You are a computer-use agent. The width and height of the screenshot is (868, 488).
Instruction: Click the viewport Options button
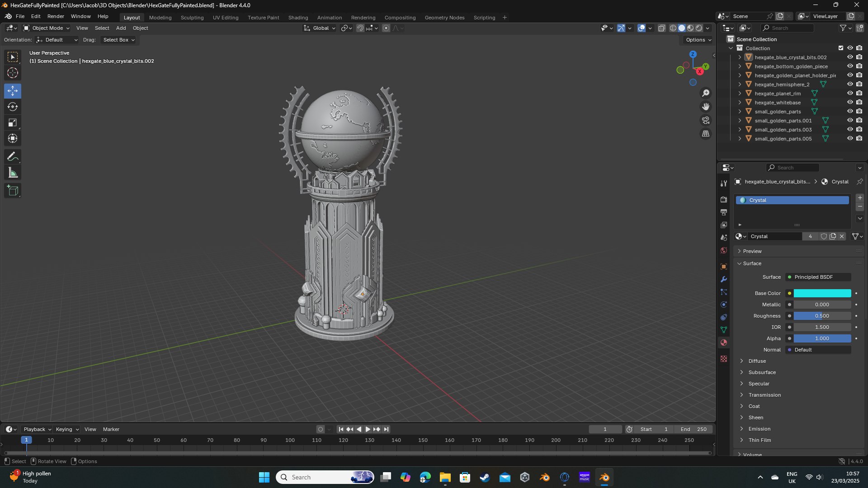(x=698, y=40)
